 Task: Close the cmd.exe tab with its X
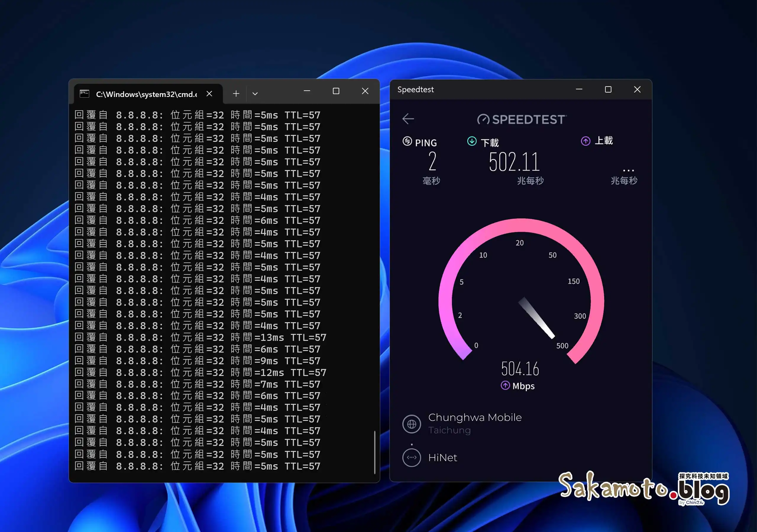click(210, 94)
